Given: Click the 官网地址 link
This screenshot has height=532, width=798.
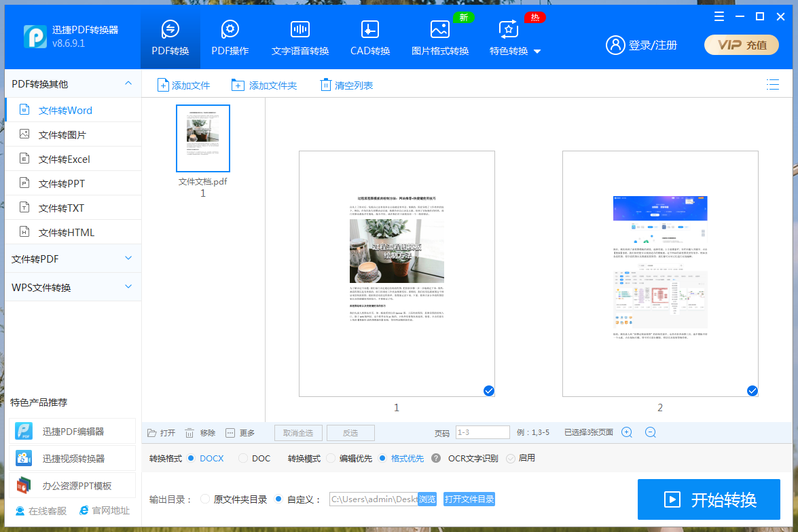Looking at the screenshot, I should point(105,511).
